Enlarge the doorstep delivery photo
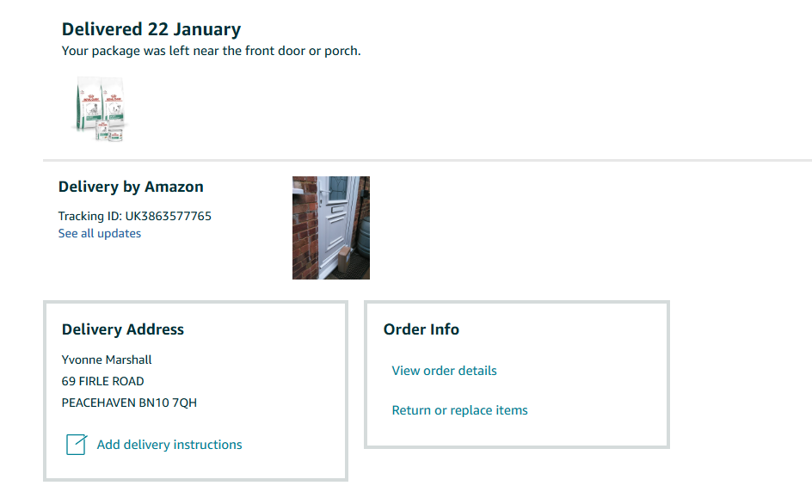The image size is (812, 504). (331, 228)
